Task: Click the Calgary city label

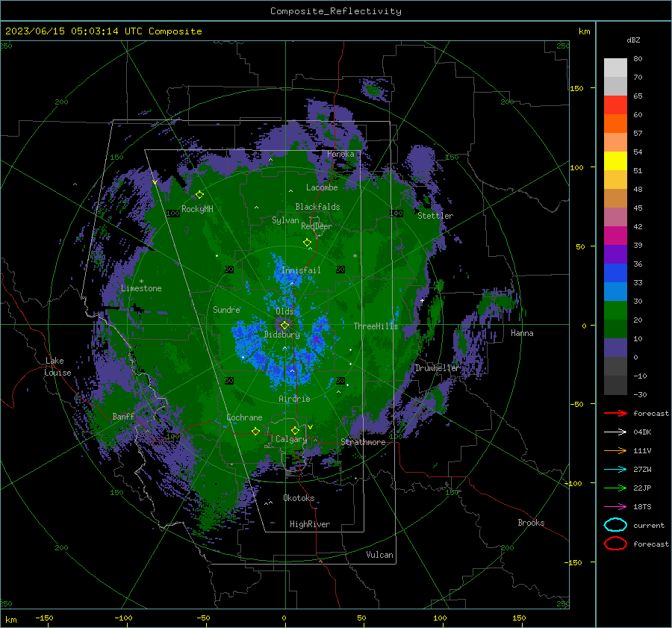Action: (x=291, y=439)
